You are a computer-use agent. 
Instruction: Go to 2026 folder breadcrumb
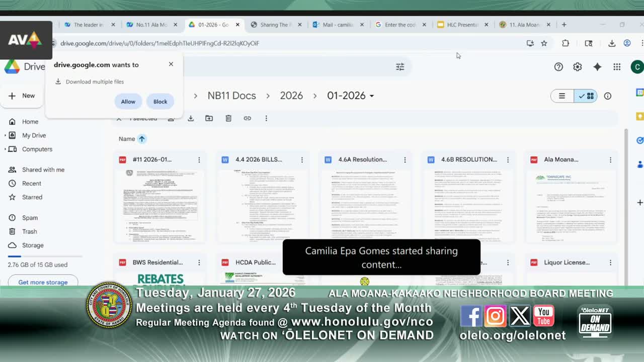(x=292, y=96)
